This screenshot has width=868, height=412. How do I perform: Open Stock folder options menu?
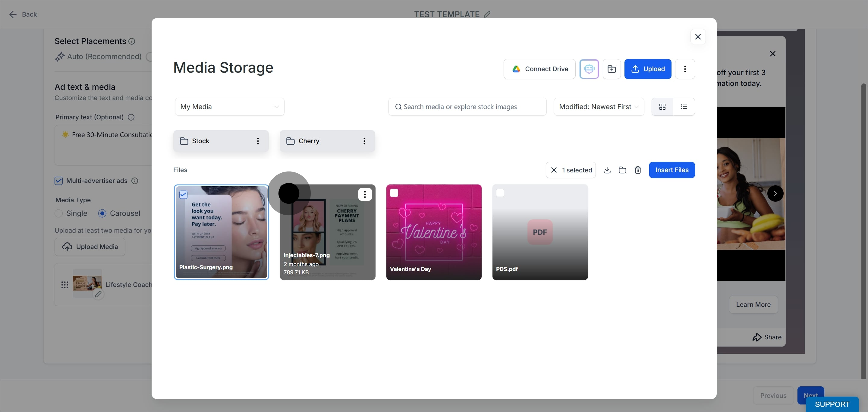(258, 141)
